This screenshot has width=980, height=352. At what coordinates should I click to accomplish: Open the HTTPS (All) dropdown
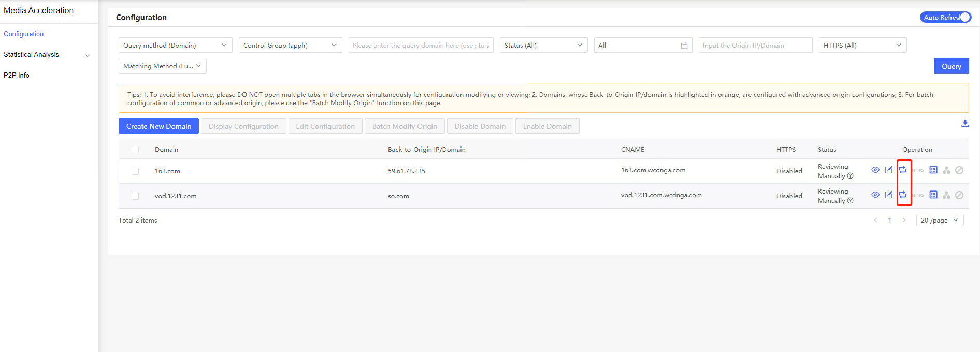click(862, 46)
